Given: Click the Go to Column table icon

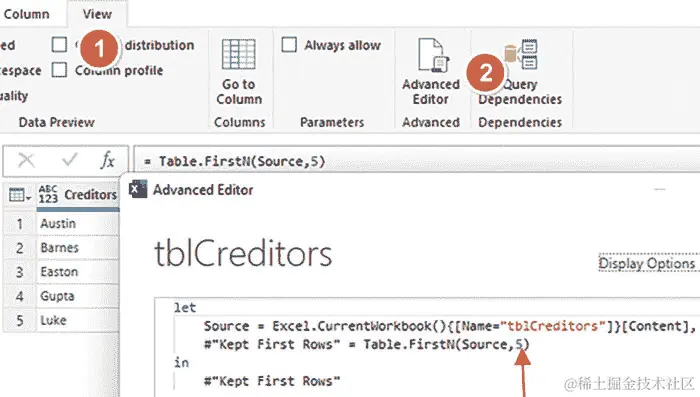Looking at the screenshot, I should tap(239, 54).
